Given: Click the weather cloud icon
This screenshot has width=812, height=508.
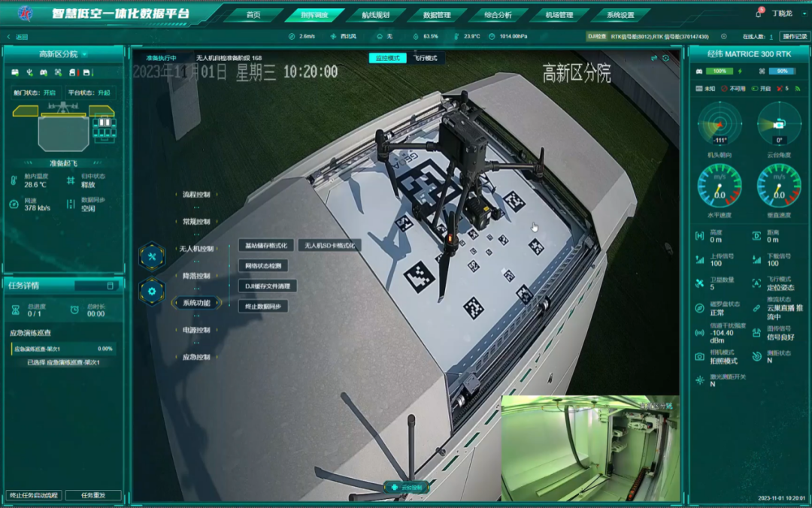Looking at the screenshot, I should [x=380, y=36].
